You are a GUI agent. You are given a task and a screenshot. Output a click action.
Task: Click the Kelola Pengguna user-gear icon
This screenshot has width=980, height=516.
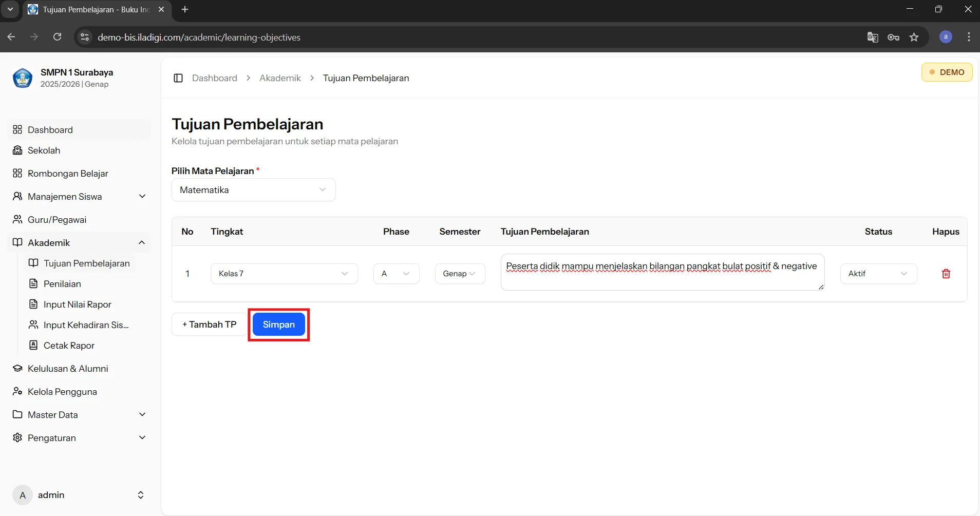[17, 391]
